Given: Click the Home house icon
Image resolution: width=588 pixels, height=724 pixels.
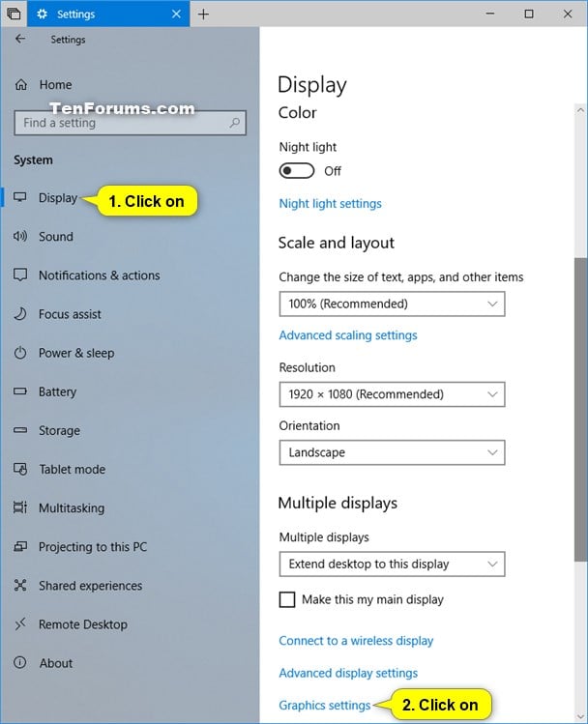Looking at the screenshot, I should [x=20, y=85].
